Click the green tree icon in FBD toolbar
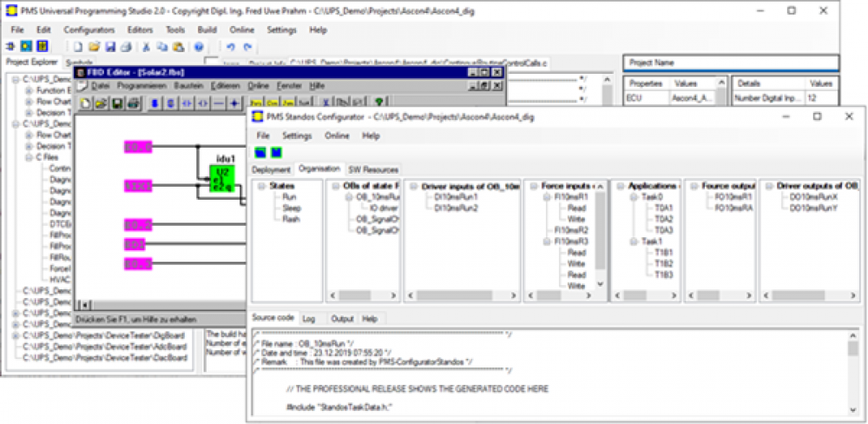Viewport: 868px width, 424px height. [379, 102]
